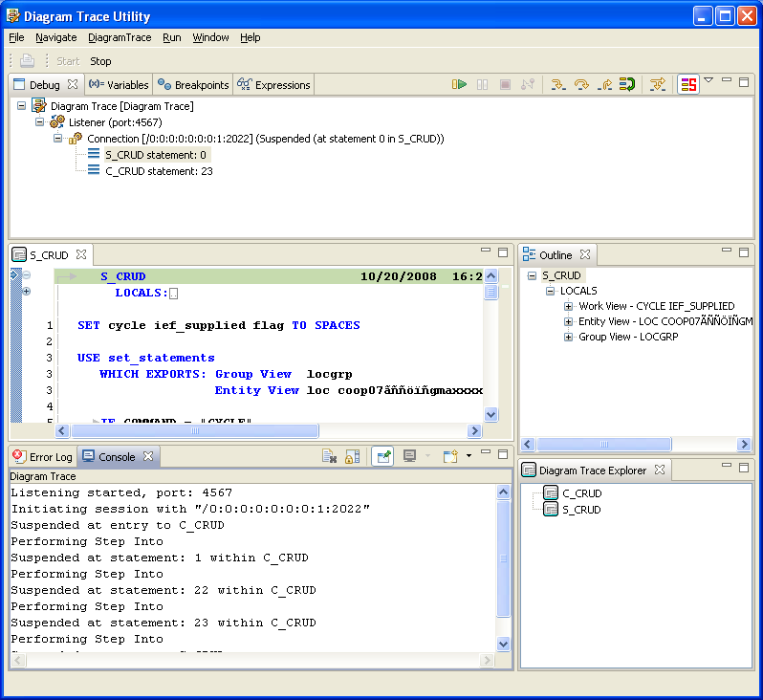
Task: Switch to the Breakpoints tab
Action: pos(194,85)
